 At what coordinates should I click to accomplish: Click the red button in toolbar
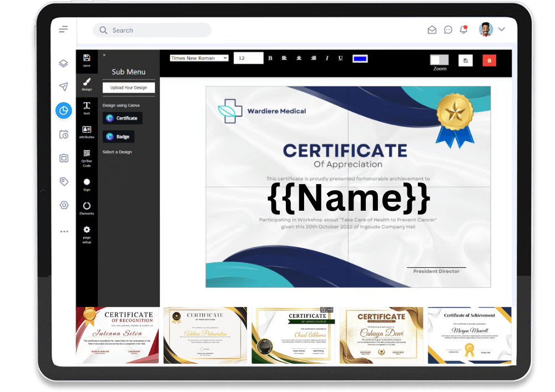(489, 60)
